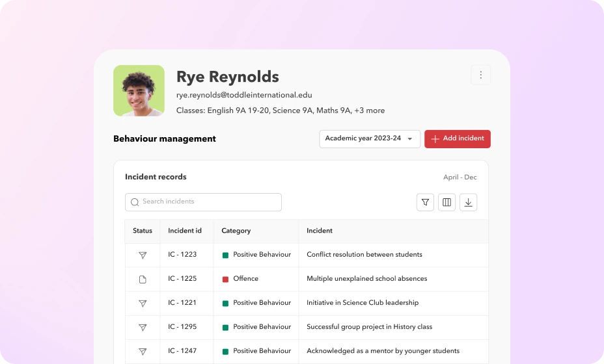Click the sent status icon for IC - 1221
This screenshot has width=604, height=364.
click(x=143, y=303)
